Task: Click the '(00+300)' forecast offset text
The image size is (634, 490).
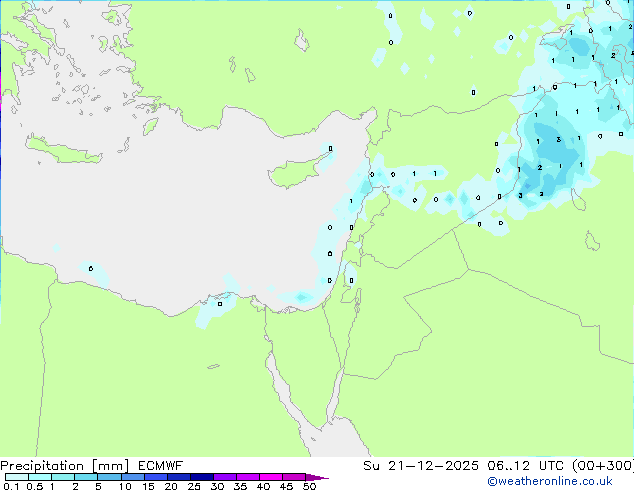Action: click(602, 466)
